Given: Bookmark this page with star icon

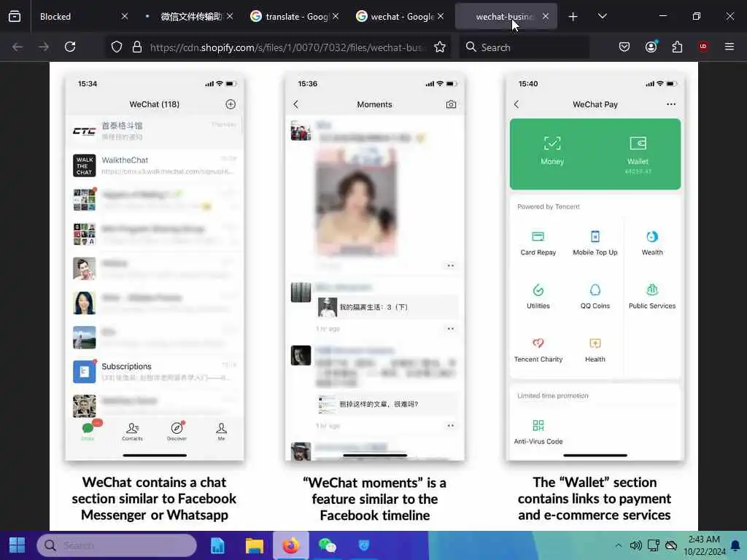Looking at the screenshot, I should pyautogui.click(x=440, y=47).
